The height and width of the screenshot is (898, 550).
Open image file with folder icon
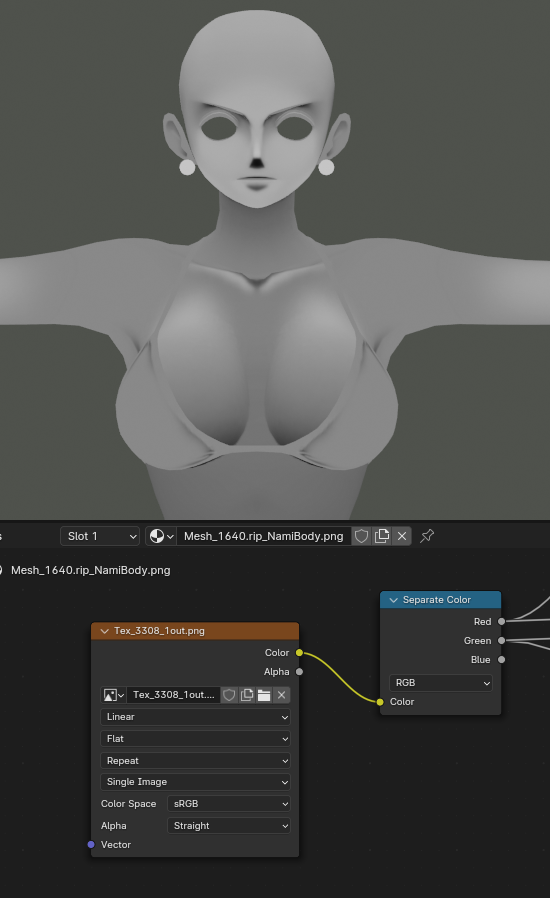point(264,695)
